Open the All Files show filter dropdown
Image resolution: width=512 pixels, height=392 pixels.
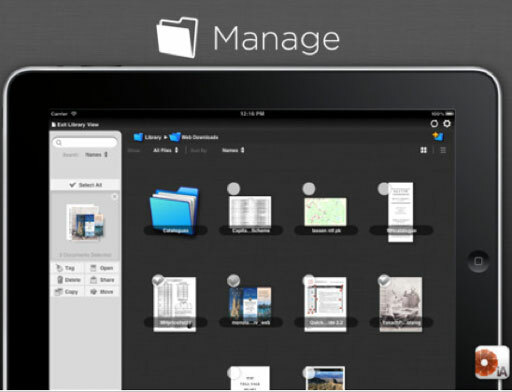click(166, 150)
